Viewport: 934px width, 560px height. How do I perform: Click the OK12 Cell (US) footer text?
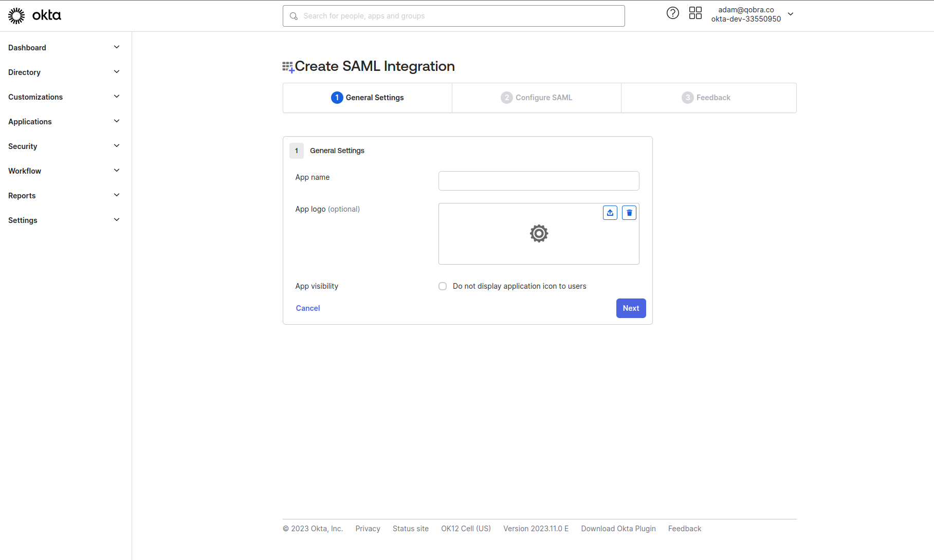pos(466,529)
